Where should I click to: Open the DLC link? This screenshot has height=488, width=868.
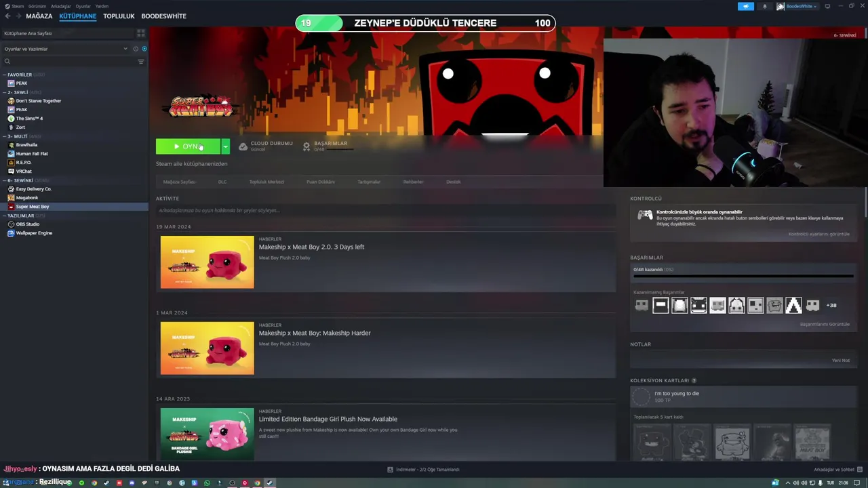(222, 182)
